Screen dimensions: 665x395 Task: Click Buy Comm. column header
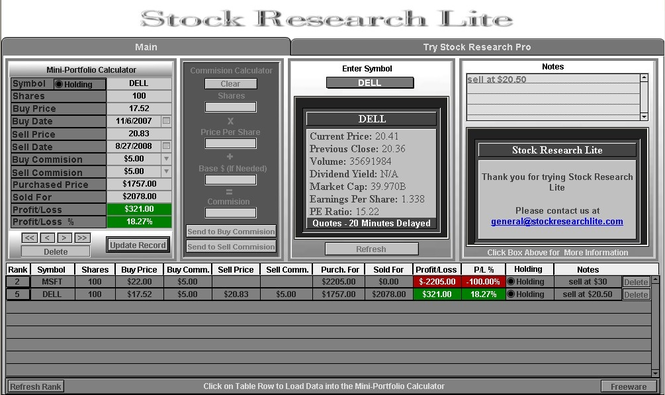point(188,269)
